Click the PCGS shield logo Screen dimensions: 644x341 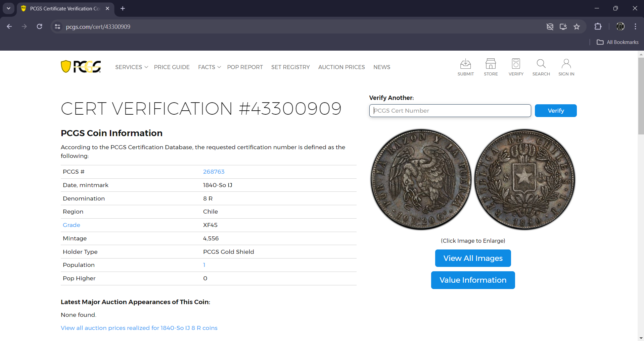point(81,67)
